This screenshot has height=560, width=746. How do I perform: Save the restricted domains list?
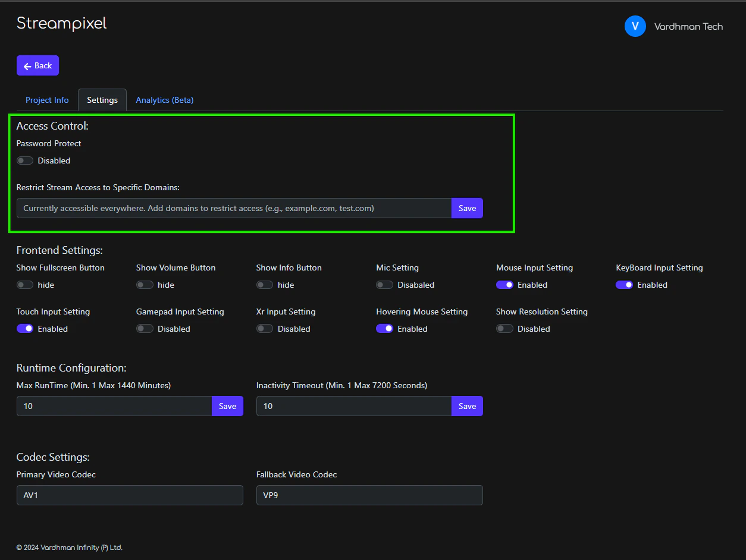coord(467,208)
